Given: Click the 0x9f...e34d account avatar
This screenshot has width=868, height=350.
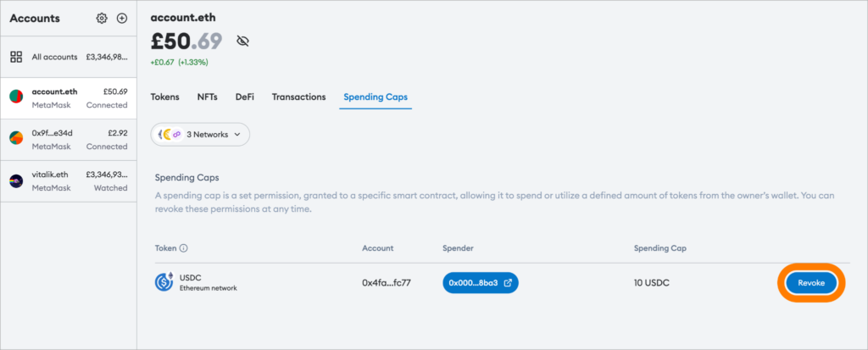Looking at the screenshot, I should coord(16,139).
